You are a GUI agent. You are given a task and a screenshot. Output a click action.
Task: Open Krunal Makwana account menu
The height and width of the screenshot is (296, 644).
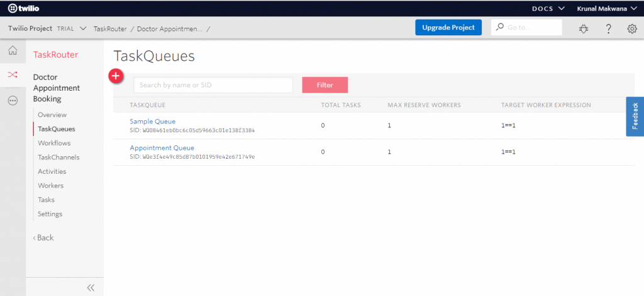pyautogui.click(x=607, y=8)
